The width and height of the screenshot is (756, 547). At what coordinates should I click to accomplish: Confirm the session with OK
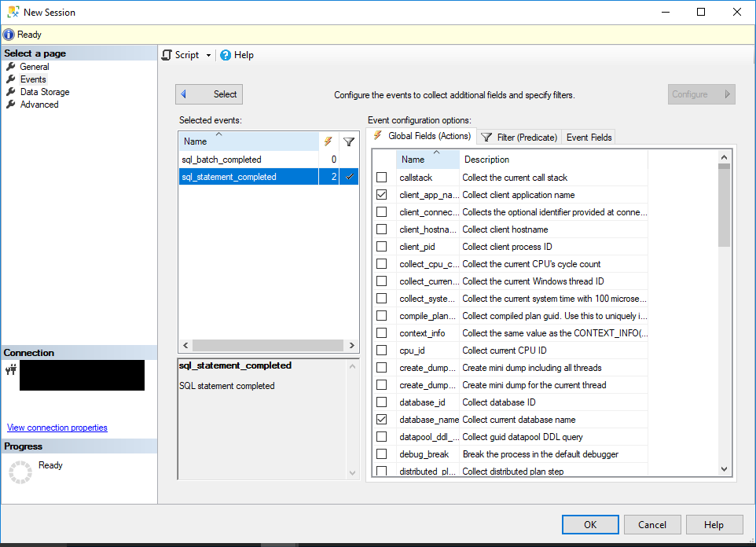click(589, 524)
